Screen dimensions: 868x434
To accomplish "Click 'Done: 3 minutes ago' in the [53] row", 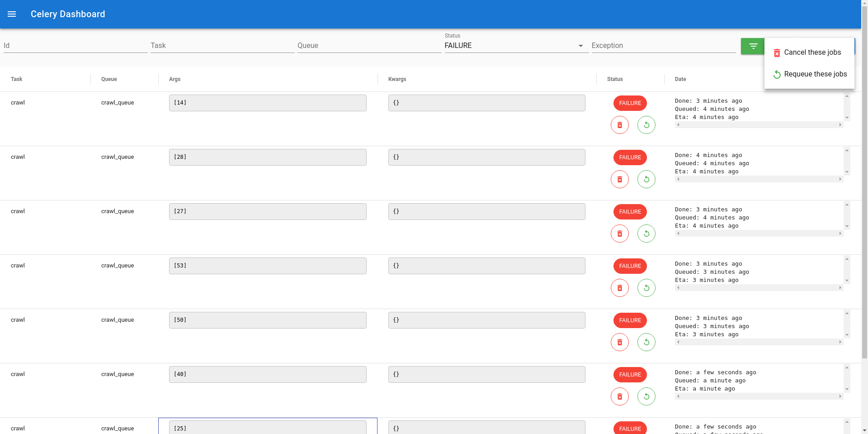I will coord(708,264).
